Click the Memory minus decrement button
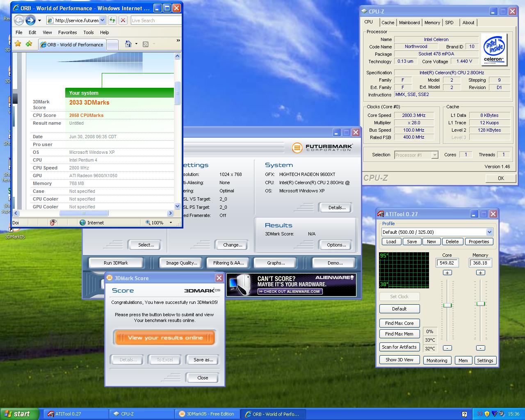 click(x=481, y=348)
